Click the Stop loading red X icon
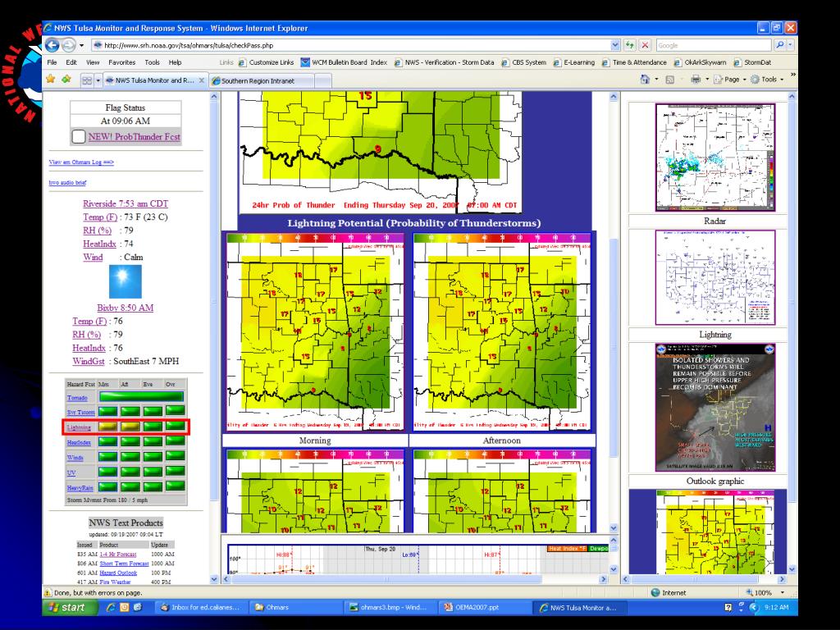Image resolution: width=840 pixels, height=630 pixels. click(646, 46)
